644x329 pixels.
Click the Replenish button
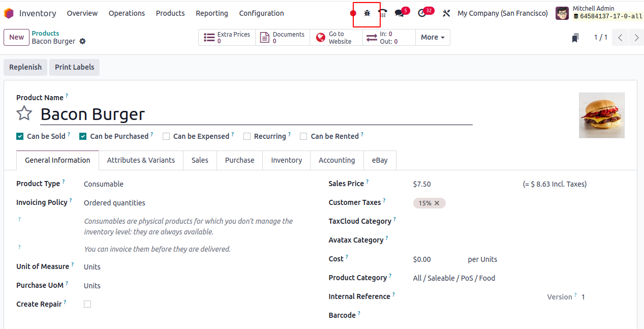(x=25, y=67)
